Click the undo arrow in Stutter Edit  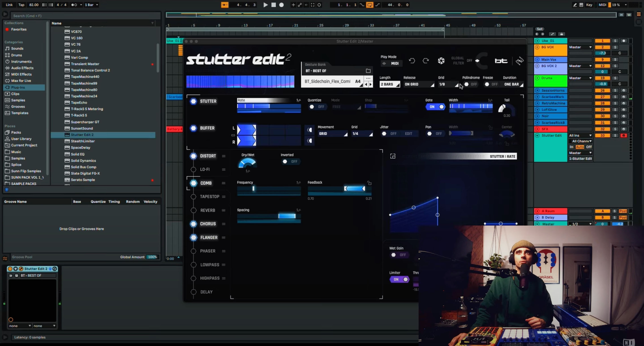412,61
